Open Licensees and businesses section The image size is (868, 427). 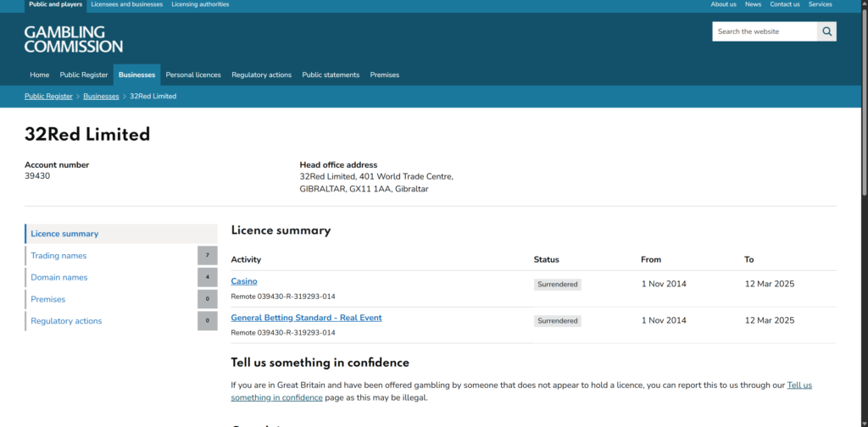coord(127,4)
